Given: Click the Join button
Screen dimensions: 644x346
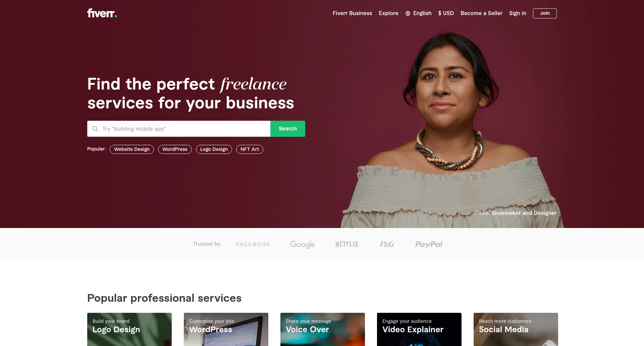Looking at the screenshot, I should [545, 13].
